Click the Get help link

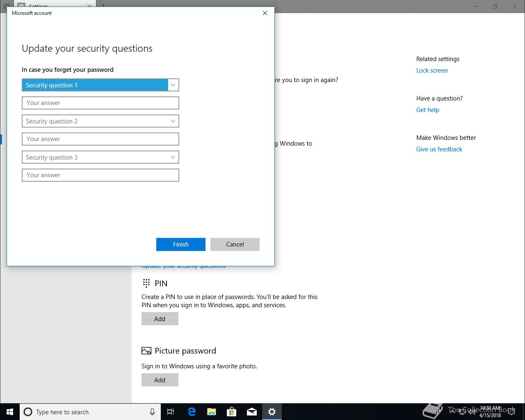pyautogui.click(x=428, y=110)
